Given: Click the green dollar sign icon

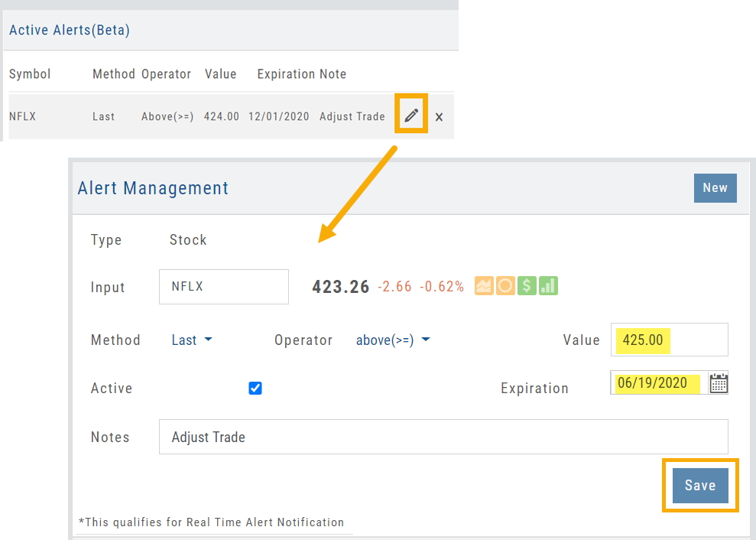Looking at the screenshot, I should [526, 286].
